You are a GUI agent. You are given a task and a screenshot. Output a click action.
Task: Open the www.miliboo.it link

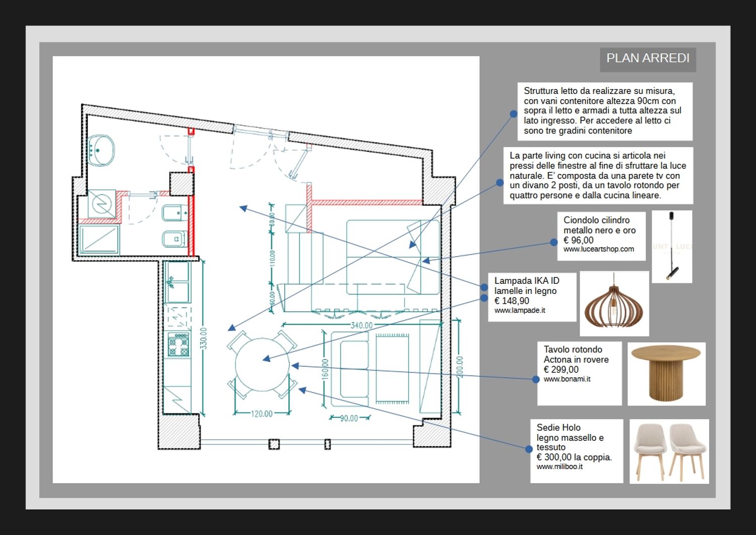(559, 467)
